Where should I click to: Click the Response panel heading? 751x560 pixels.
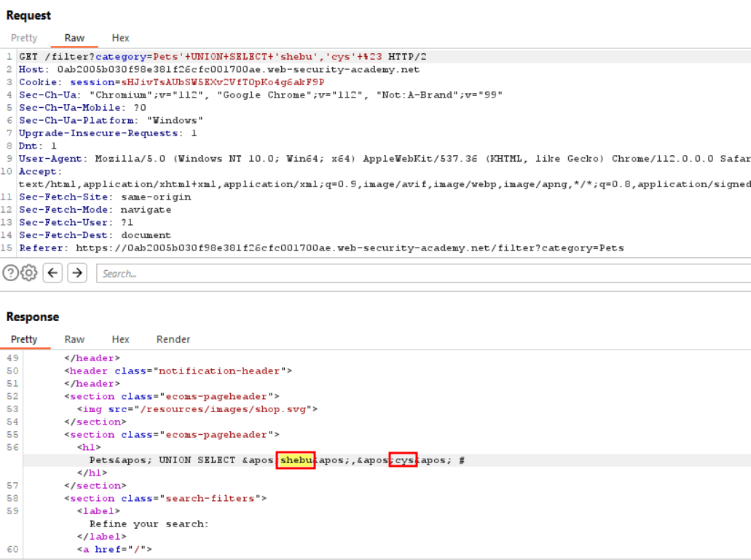pos(33,317)
